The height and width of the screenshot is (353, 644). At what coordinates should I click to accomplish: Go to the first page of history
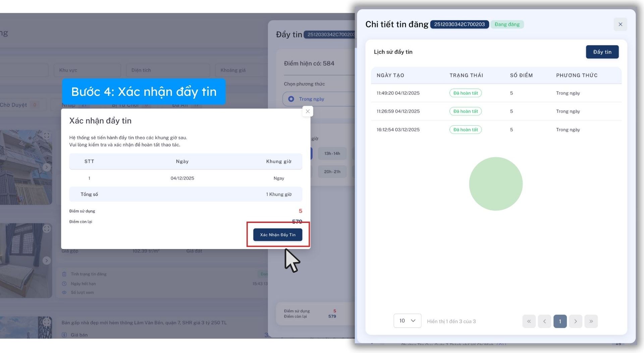pos(529,321)
